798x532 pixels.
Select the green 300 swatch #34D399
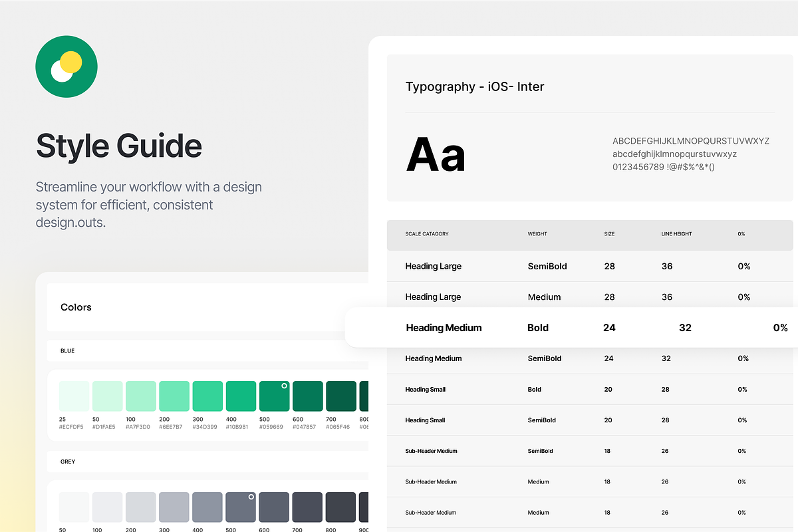pos(207,396)
